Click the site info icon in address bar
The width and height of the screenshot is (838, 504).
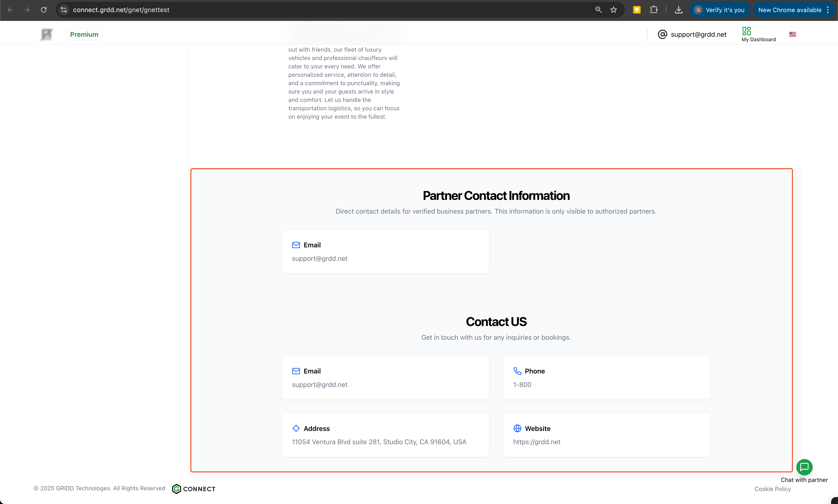pyautogui.click(x=64, y=10)
